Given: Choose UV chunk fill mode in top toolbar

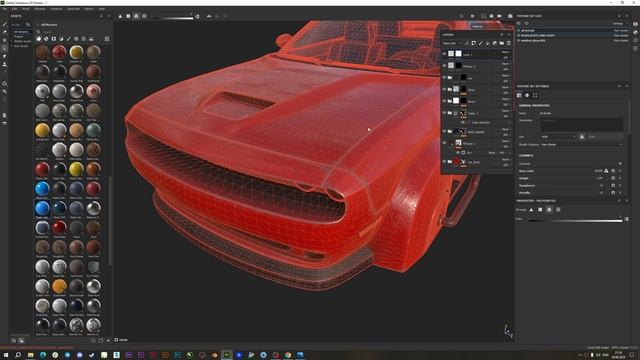Looking at the screenshot, I should pyautogui.click(x=144, y=16).
